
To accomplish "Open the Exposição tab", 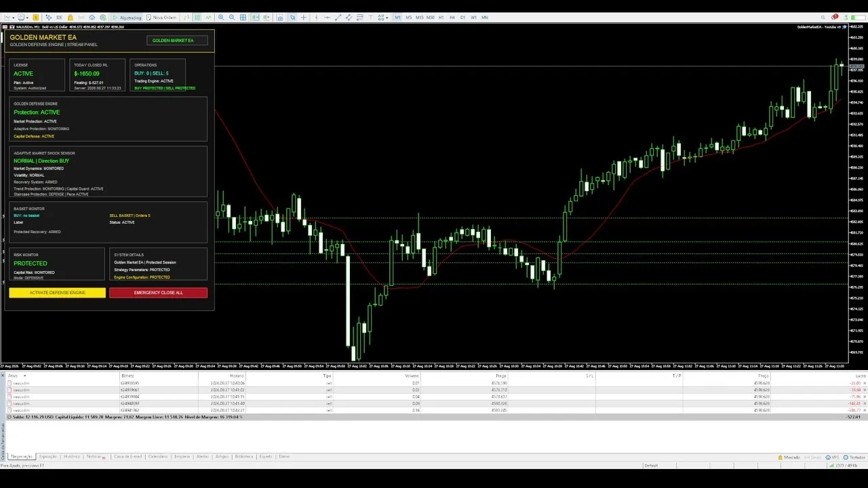I will click(x=47, y=456).
